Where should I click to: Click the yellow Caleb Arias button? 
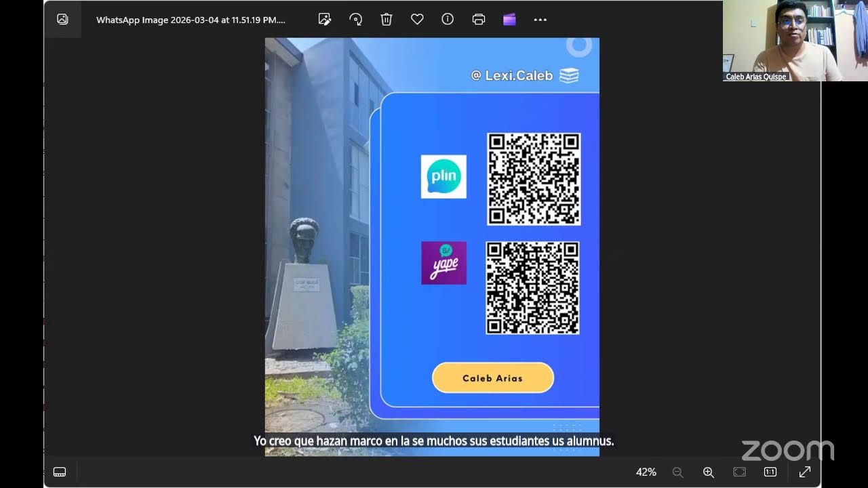[493, 378]
